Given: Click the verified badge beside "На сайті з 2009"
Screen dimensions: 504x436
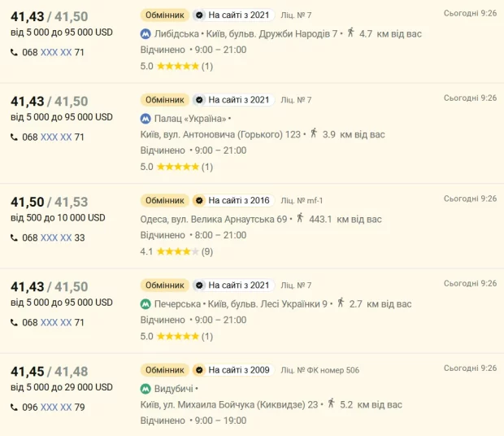Looking at the screenshot, I should pyautogui.click(x=198, y=370).
